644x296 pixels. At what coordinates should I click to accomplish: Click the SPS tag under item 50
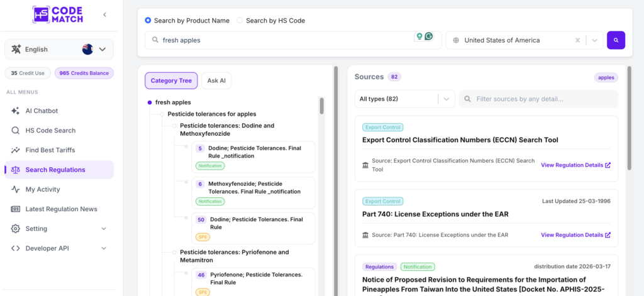coord(203,238)
